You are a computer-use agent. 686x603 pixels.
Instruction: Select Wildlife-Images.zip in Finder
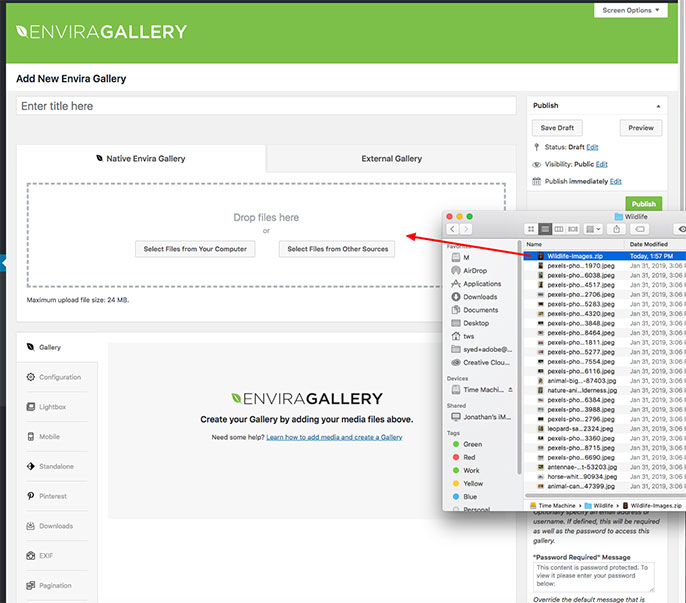coord(605,256)
